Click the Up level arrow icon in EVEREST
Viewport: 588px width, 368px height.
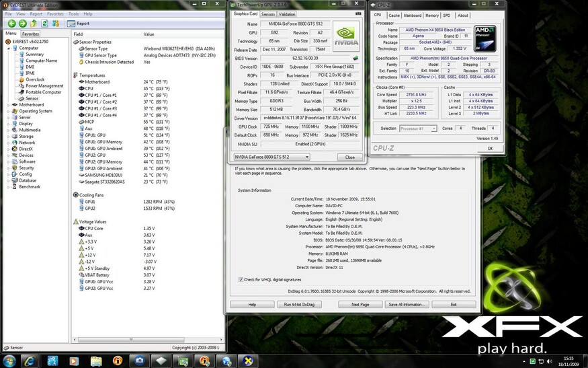click(x=34, y=24)
